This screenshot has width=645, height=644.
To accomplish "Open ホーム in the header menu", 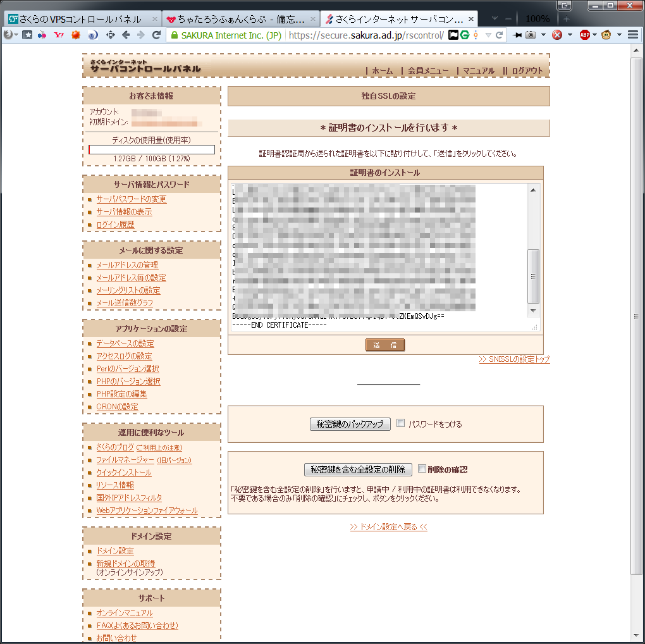I will point(383,71).
